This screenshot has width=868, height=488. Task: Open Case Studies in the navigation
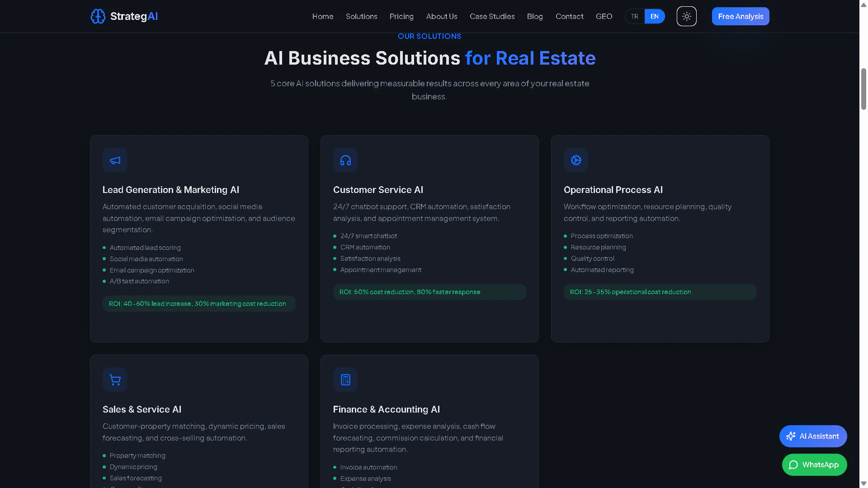(492, 16)
